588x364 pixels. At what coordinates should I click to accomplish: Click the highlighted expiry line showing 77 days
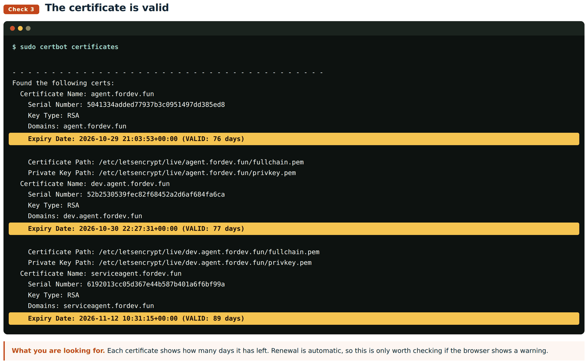[x=294, y=228]
